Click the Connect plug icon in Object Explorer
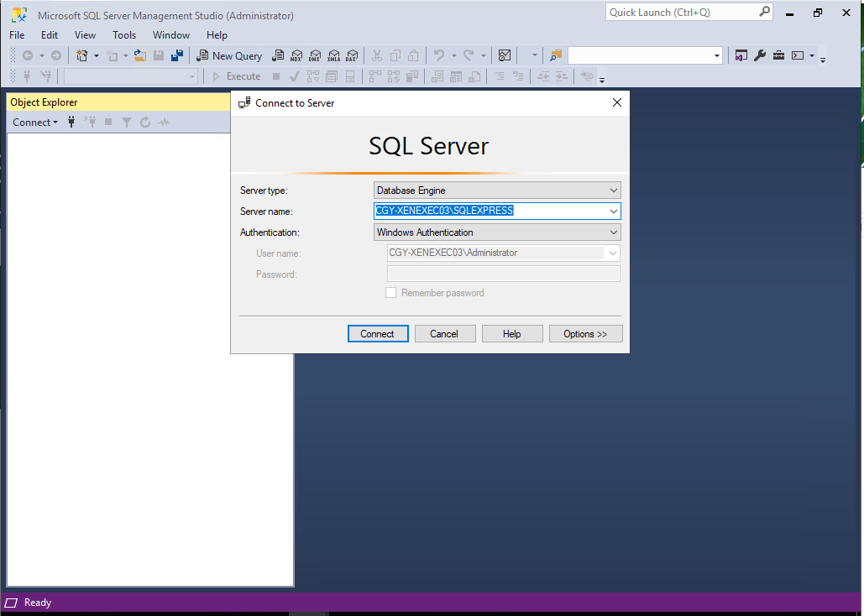The width and height of the screenshot is (864, 616). coord(71,123)
